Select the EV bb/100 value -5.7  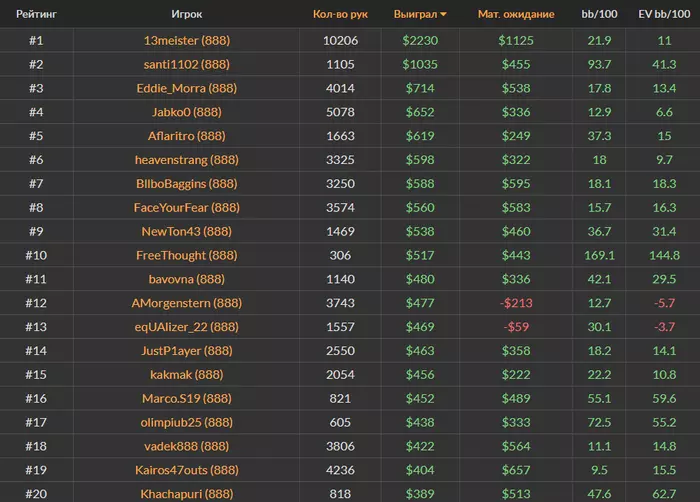point(664,303)
